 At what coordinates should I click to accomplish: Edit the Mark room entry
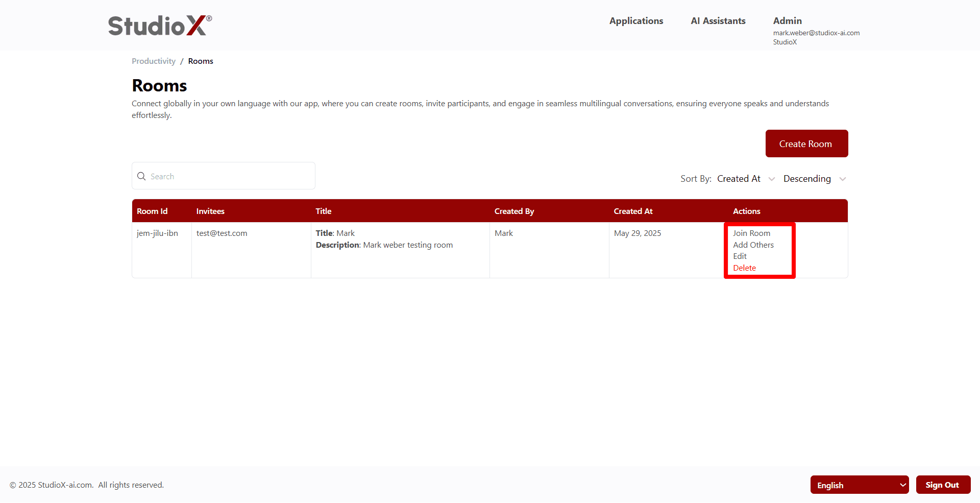[x=740, y=256]
